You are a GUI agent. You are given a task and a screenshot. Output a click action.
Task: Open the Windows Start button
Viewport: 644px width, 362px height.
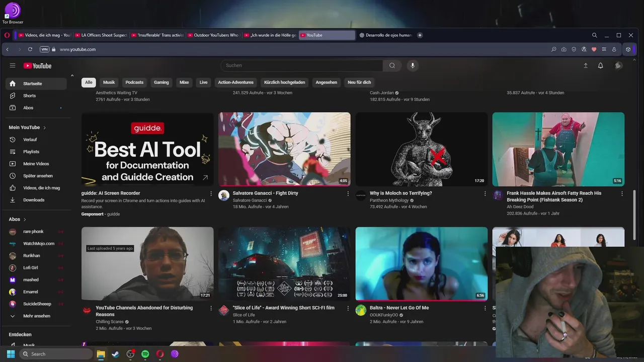point(11,354)
